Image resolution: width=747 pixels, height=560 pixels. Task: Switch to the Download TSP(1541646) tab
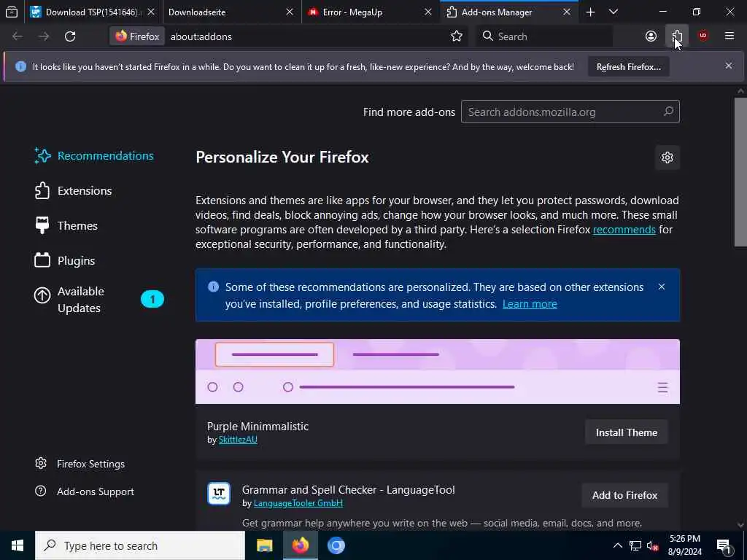pyautogui.click(x=93, y=12)
